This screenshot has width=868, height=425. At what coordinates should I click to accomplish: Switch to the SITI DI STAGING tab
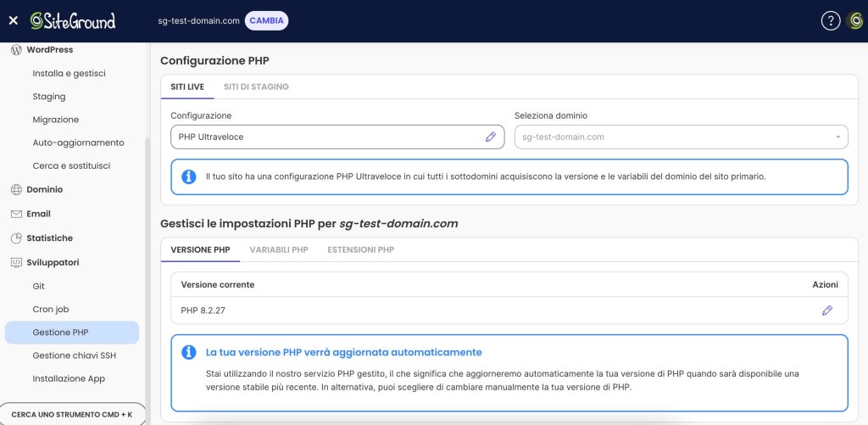256,87
